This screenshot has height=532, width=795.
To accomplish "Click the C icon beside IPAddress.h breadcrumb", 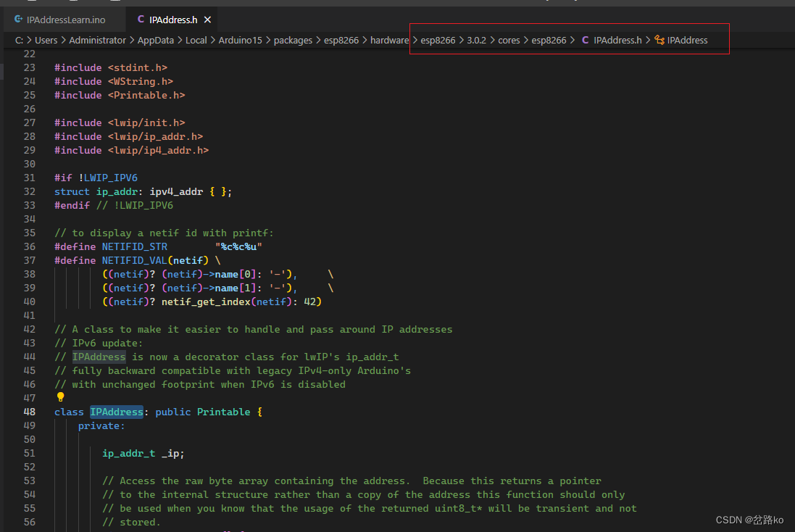I will (585, 40).
